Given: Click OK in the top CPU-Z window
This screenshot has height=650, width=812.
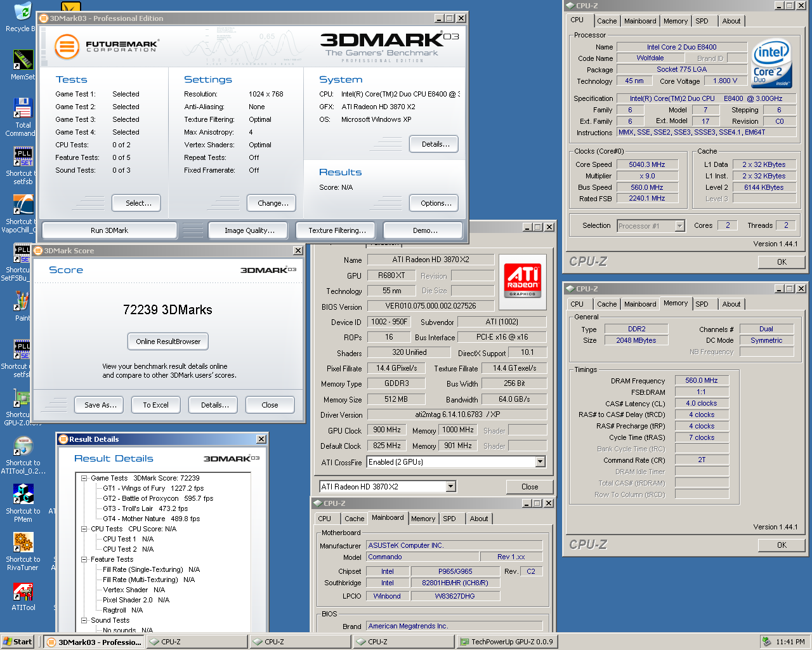Looking at the screenshot, I should [x=782, y=262].
